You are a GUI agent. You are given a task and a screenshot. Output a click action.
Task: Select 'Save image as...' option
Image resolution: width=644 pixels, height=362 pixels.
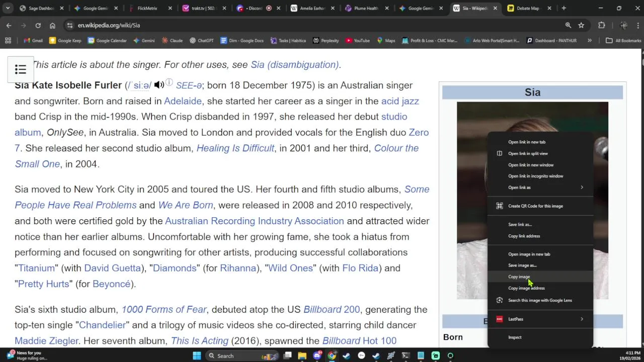click(x=540, y=265)
